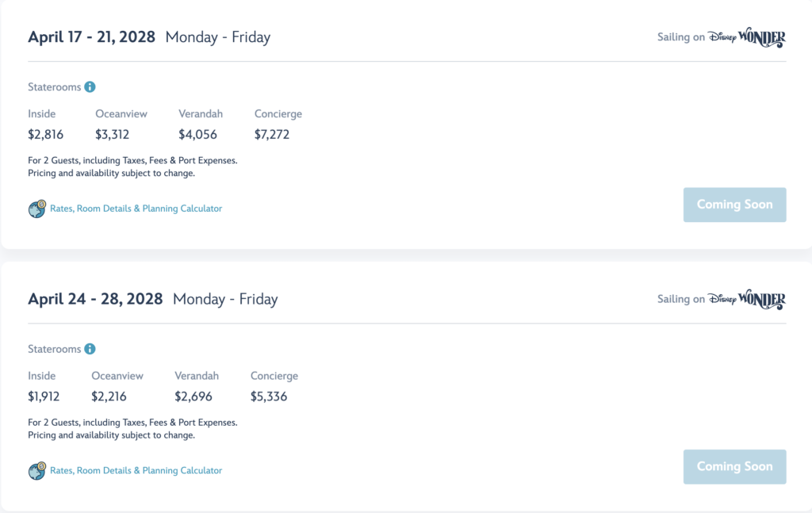Click the April 24 - 28, 2028 heading
812x513 pixels.
point(95,299)
